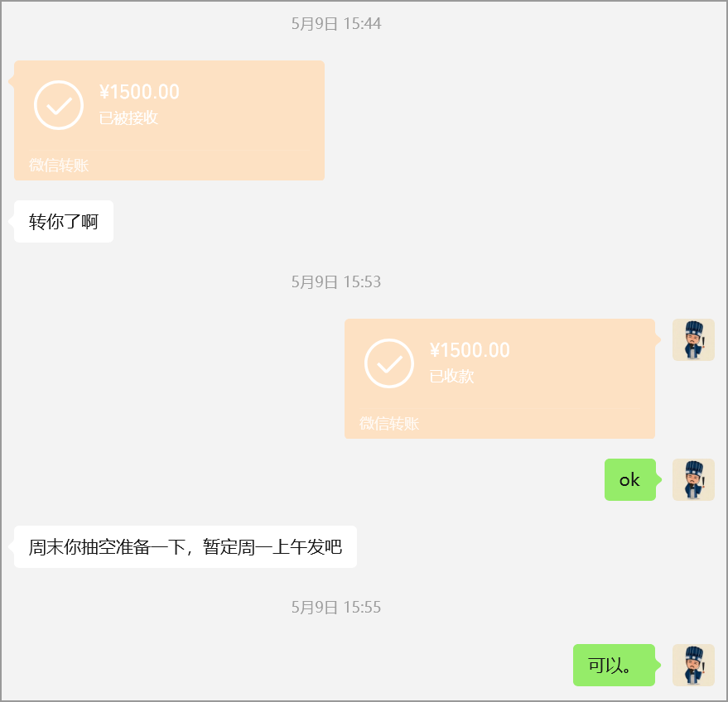The width and height of the screenshot is (728, 702).
Task: Select the 转你了啊 message bubble
Action: pyautogui.click(x=64, y=221)
